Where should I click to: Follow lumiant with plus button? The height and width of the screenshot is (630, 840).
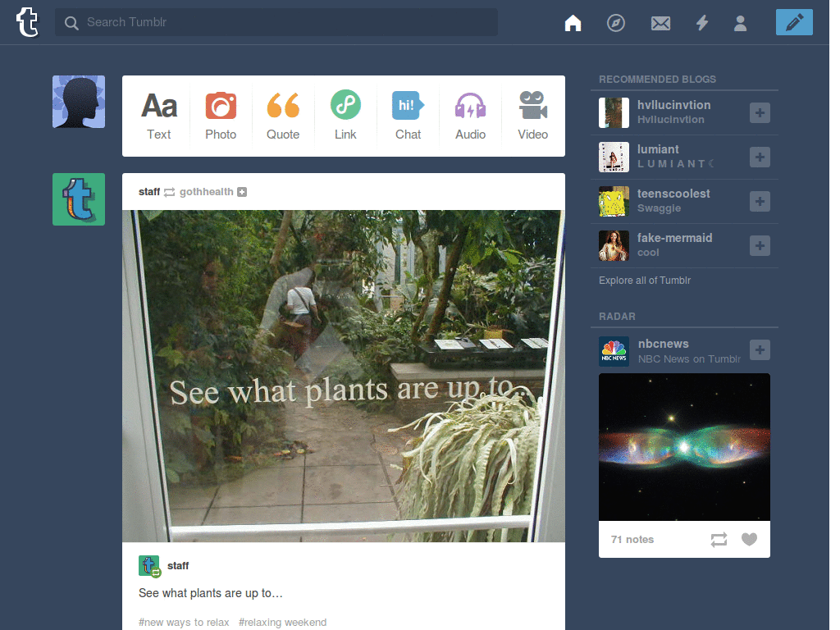pos(760,157)
